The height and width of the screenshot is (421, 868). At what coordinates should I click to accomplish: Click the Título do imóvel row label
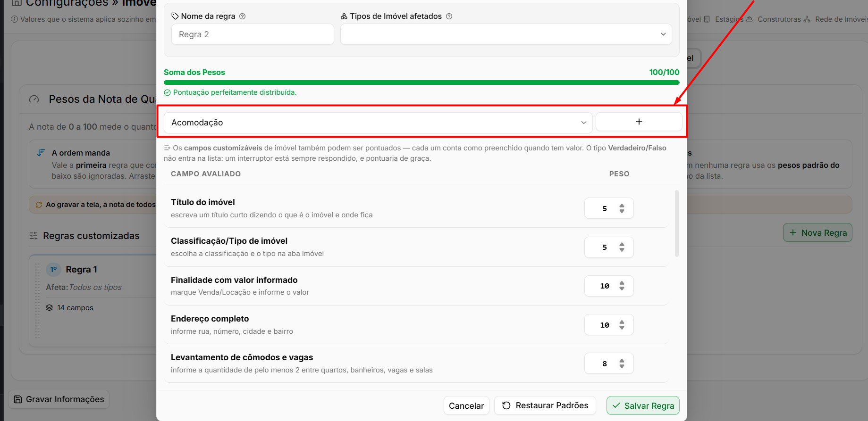pyautogui.click(x=203, y=202)
